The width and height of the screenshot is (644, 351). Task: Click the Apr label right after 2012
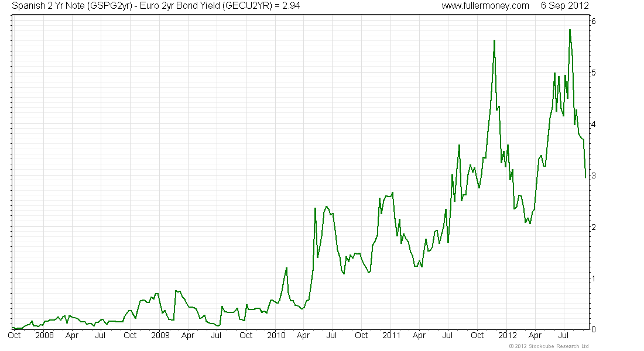535,335
